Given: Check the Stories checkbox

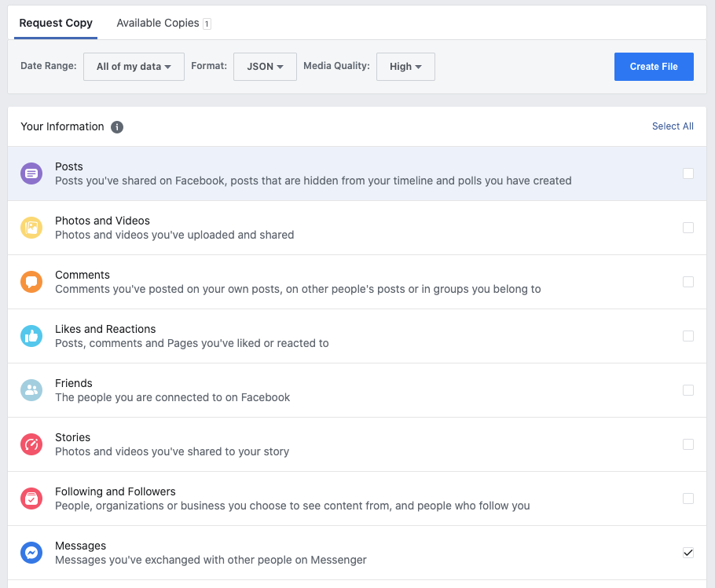Looking at the screenshot, I should 688,444.
